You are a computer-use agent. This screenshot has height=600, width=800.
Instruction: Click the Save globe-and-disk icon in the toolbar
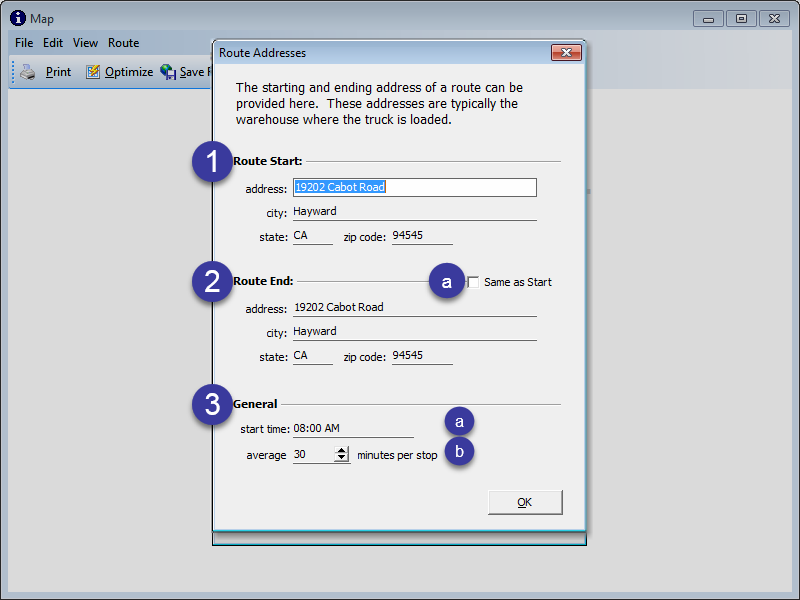click(x=168, y=72)
